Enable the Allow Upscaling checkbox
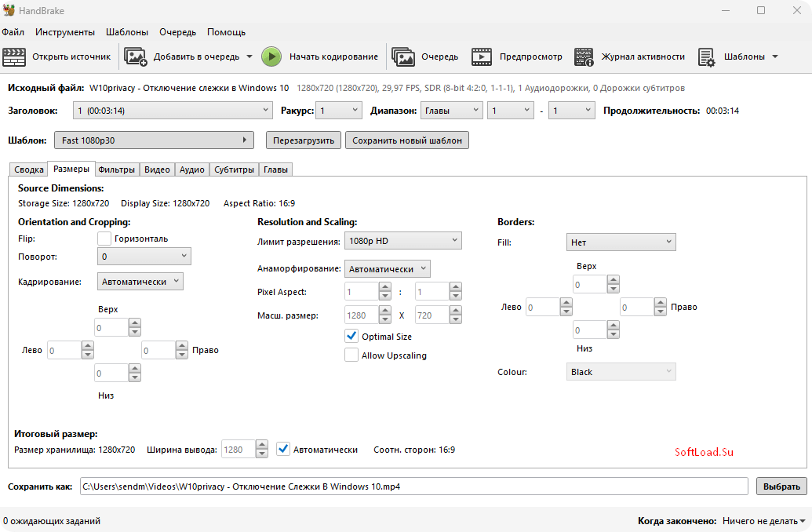This screenshot has width=812, height=532. click(351, 355)
